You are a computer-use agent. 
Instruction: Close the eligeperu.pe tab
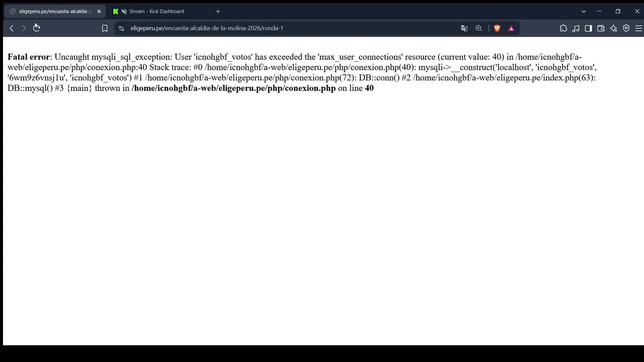pyautogui.click(x=99, y=11)
